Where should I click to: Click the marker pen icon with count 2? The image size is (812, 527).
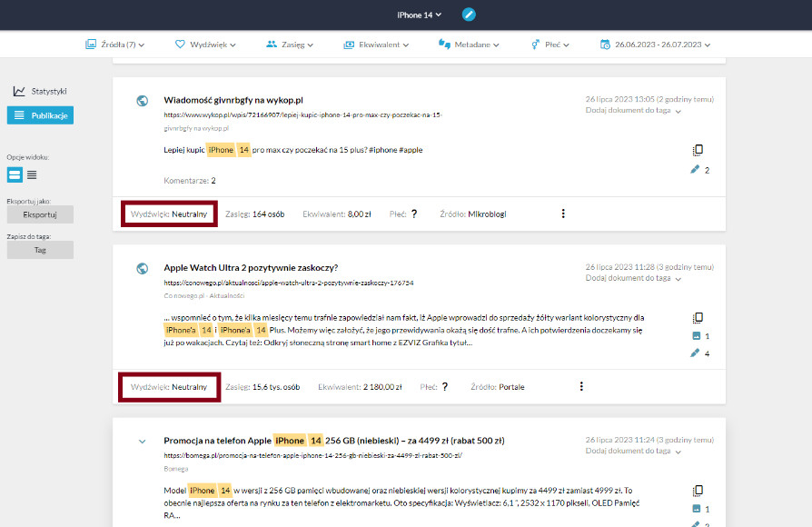coord(695,169)
